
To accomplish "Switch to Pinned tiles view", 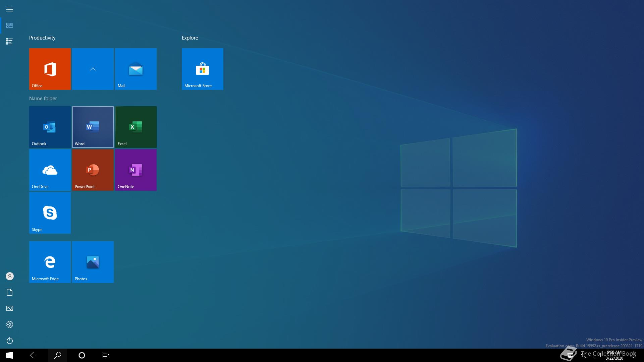I will pyautogui.click(x=10, y=25).
